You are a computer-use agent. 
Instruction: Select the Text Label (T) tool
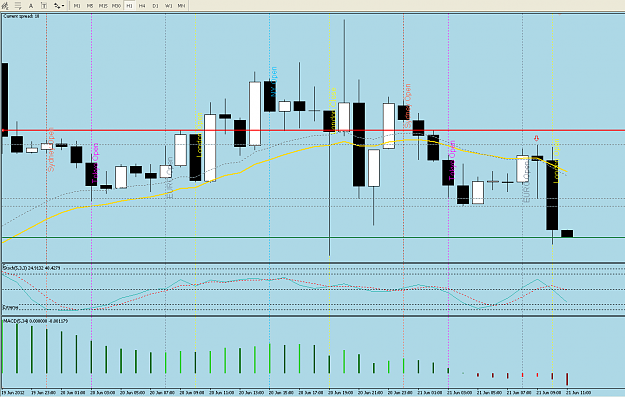click(x=44, y=6)
